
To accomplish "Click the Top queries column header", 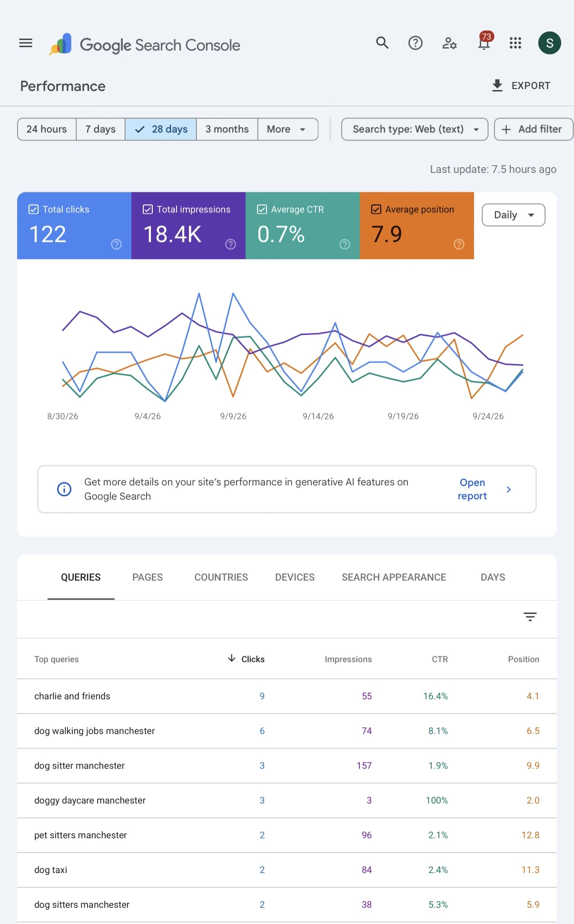I will point(57,659).
